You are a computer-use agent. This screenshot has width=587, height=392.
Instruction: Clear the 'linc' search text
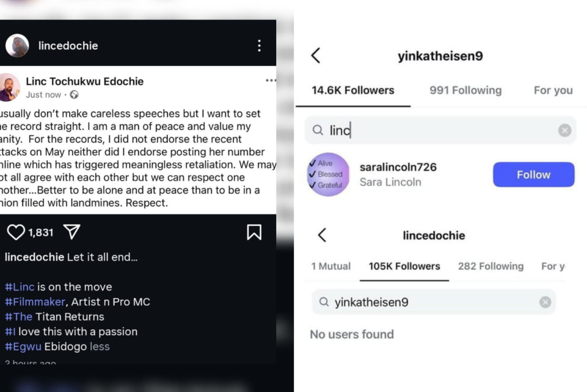point(565,131)
